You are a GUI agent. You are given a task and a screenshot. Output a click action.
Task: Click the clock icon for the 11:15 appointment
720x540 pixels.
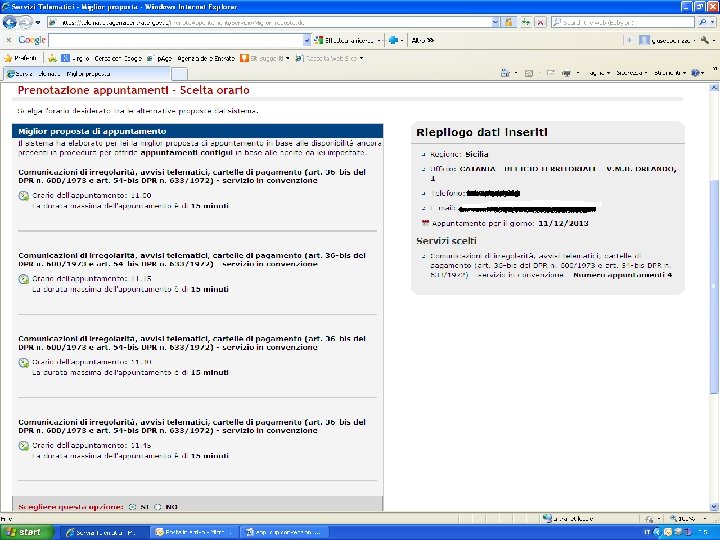pos(23,279)
